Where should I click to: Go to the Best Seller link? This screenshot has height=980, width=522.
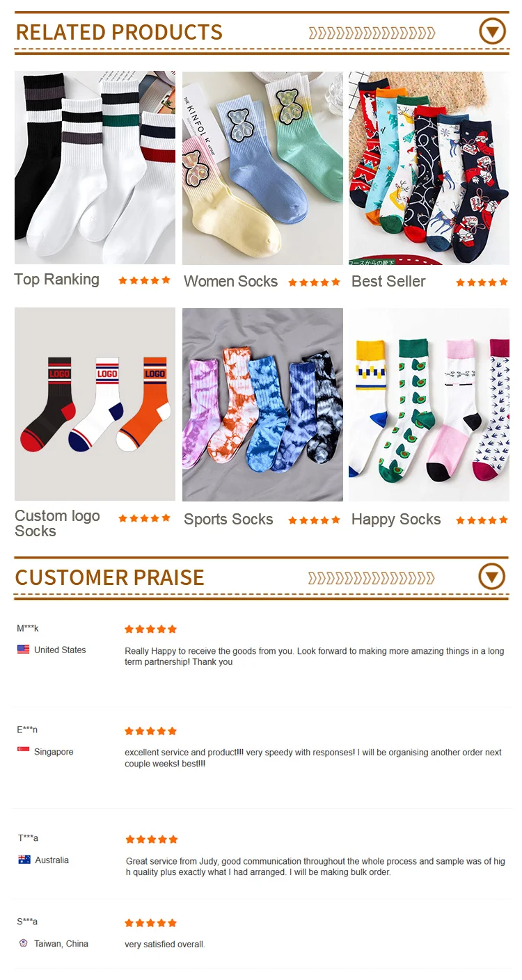(x=388, y=282)
